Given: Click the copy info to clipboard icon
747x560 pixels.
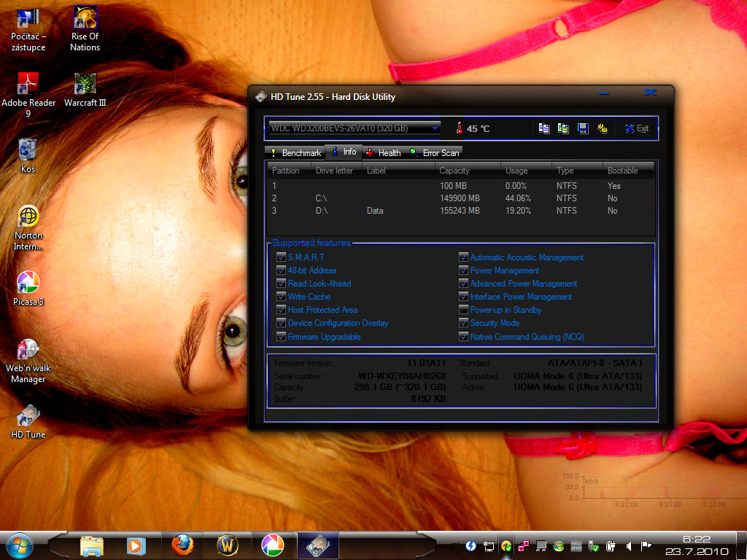Looking at the screenshot, I should coord(544,128).
